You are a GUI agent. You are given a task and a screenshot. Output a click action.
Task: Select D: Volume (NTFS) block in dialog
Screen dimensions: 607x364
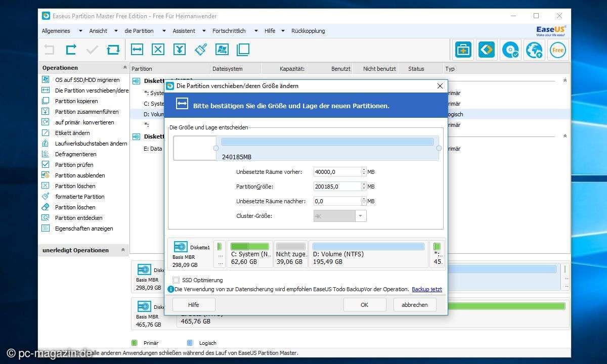(368, 254)
